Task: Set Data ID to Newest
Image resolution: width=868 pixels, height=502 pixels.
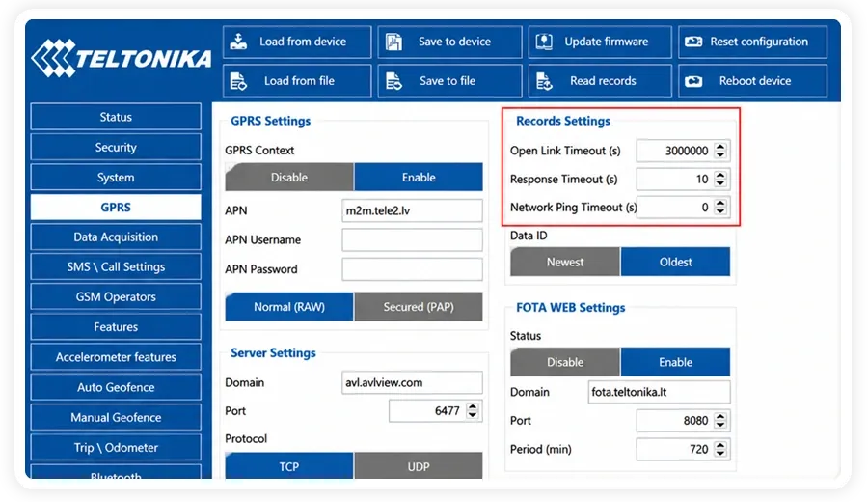Action: click(x=564, y=262)
